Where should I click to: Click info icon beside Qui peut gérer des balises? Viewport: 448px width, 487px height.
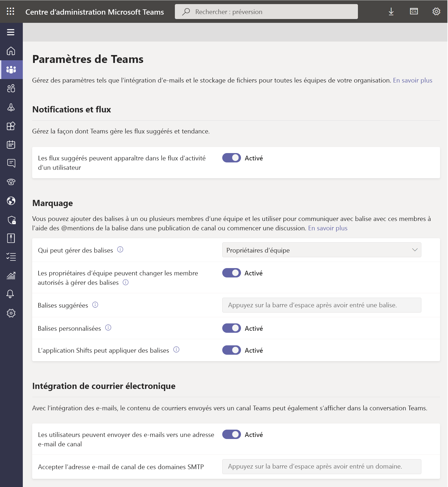coord(120,249)
